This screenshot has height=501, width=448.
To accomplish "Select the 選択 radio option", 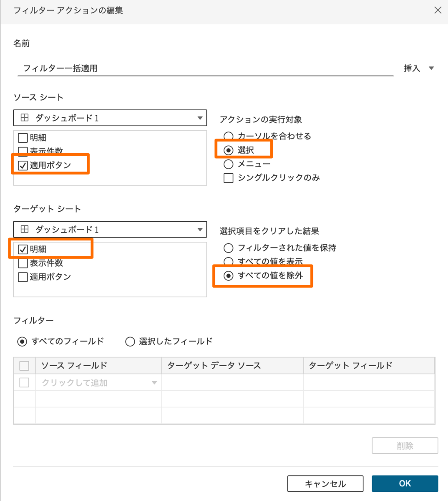I will [229, 150].
